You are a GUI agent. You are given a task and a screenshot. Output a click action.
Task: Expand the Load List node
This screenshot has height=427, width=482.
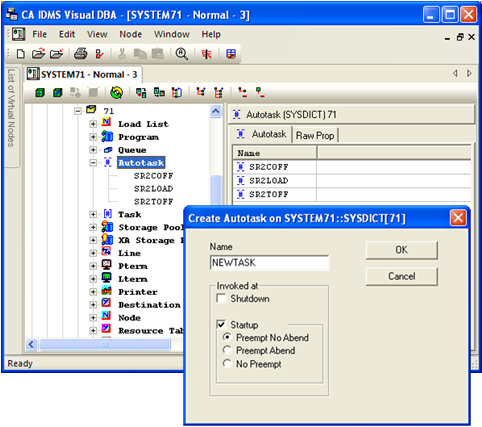coord(93,124)
